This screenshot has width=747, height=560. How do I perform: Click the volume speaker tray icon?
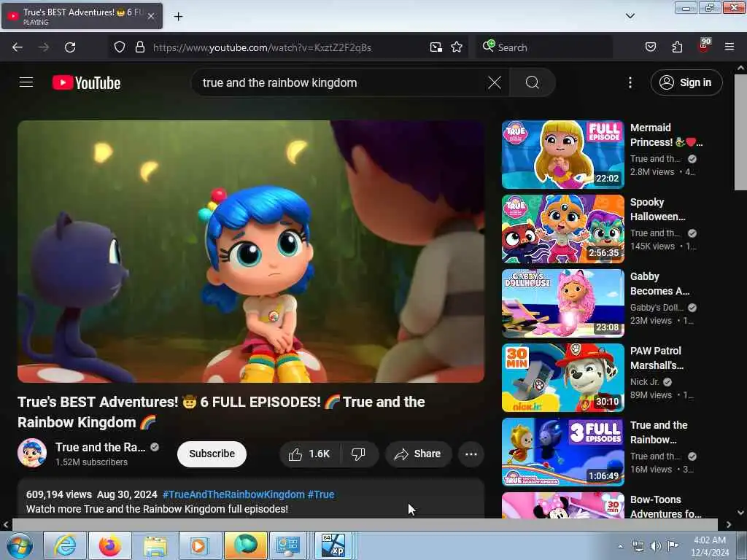(656, 546)
